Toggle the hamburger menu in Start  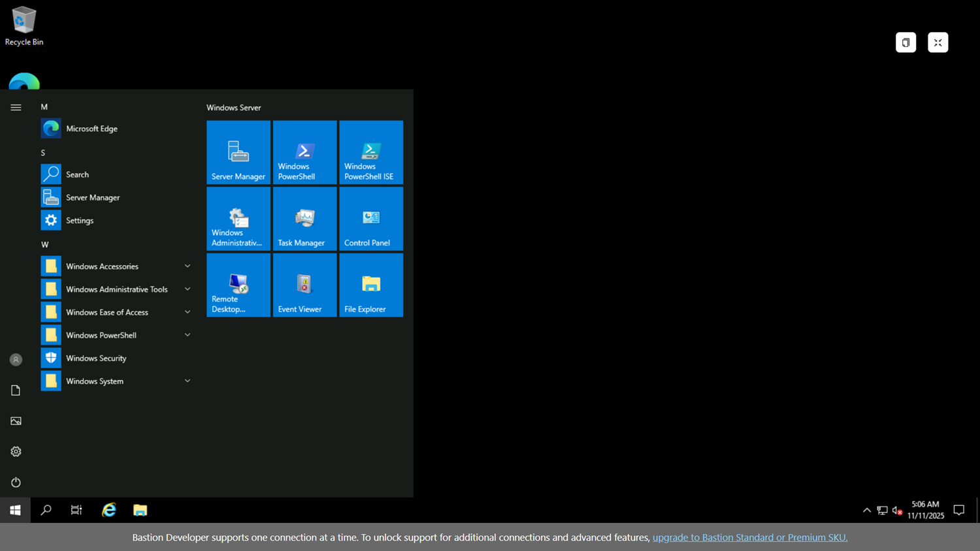coord(16,108)
